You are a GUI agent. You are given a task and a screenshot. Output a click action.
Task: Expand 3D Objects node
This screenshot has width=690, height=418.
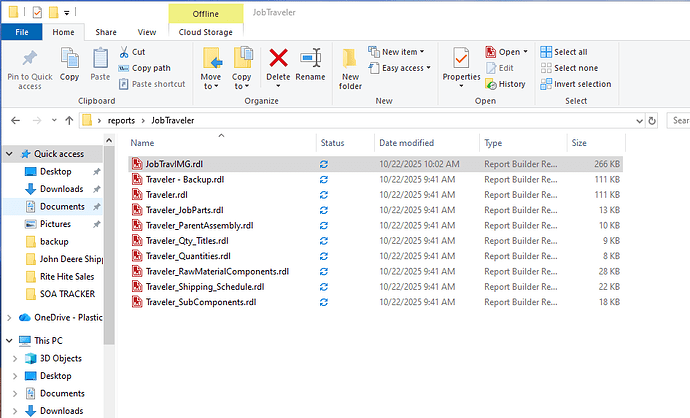pyautogui.click(x=15, y=359)
